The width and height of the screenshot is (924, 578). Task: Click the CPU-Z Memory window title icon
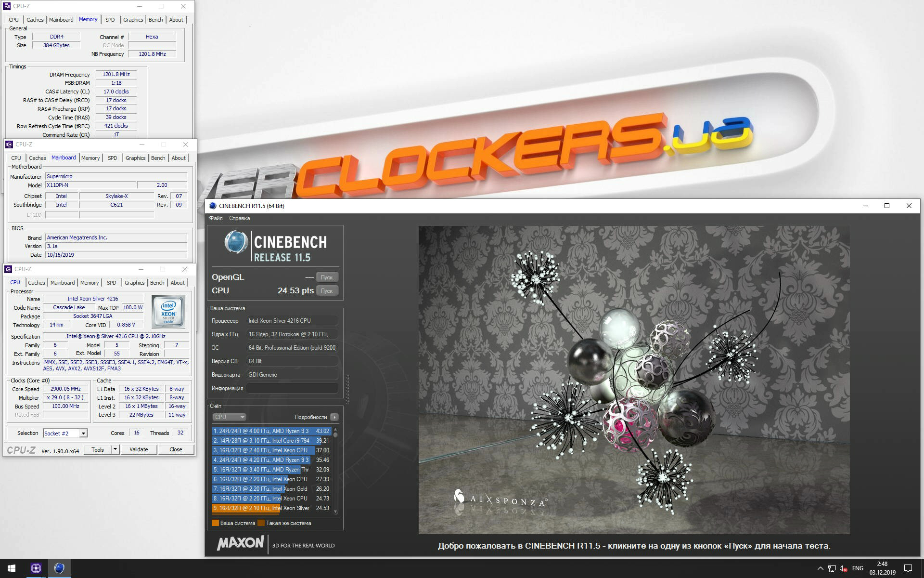click(x=8, y=6)
